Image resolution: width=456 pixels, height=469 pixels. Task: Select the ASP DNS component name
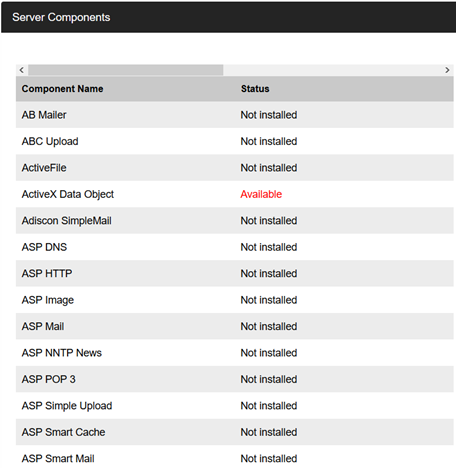(x=44, y=247)
